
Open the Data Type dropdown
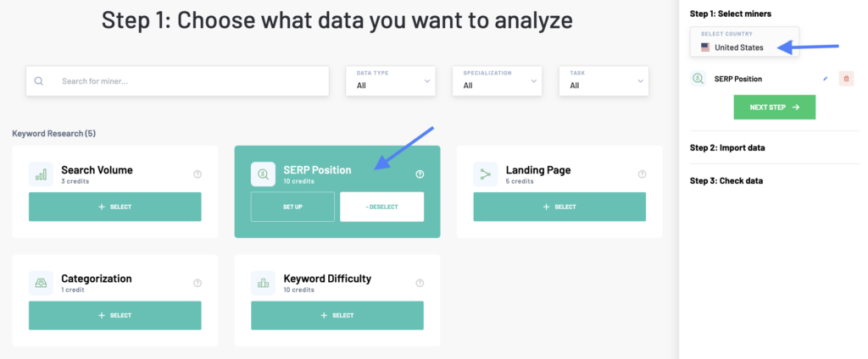(390, 81)
